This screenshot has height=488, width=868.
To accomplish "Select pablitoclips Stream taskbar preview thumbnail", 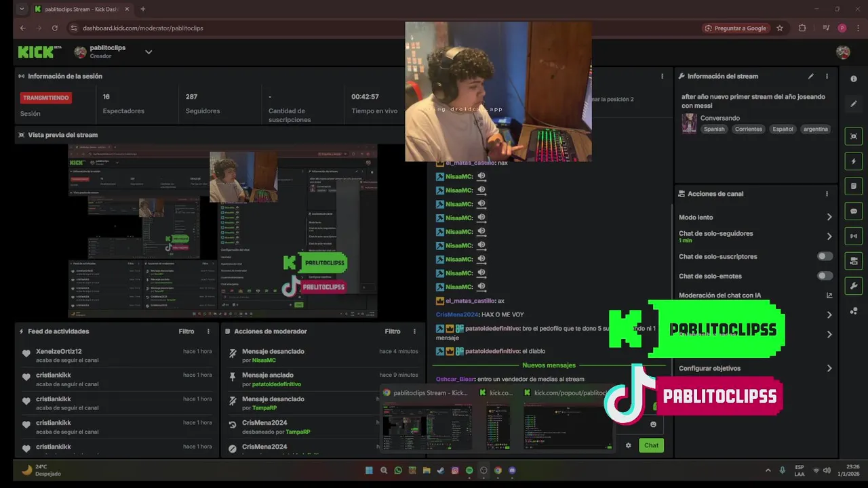I will coord(428,426).
